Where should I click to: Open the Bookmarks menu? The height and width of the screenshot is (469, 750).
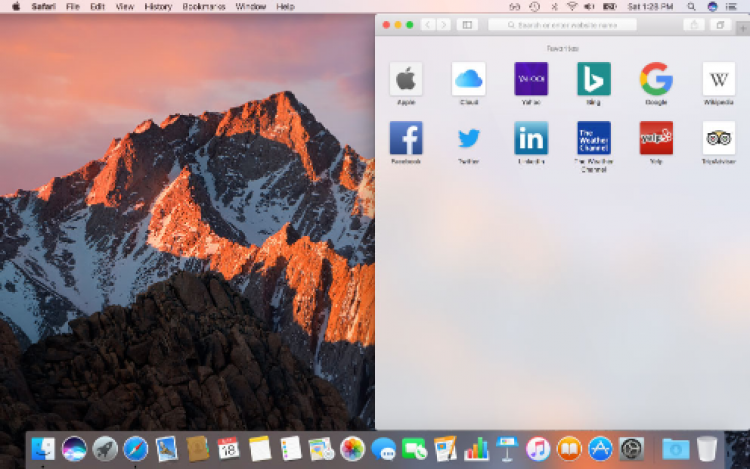tap(204, 7)
